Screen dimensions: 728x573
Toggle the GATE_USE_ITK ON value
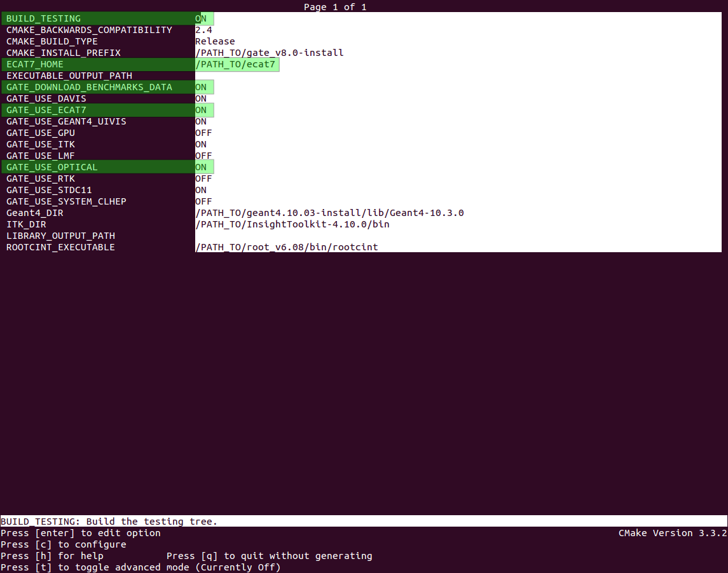click(201, 144)
